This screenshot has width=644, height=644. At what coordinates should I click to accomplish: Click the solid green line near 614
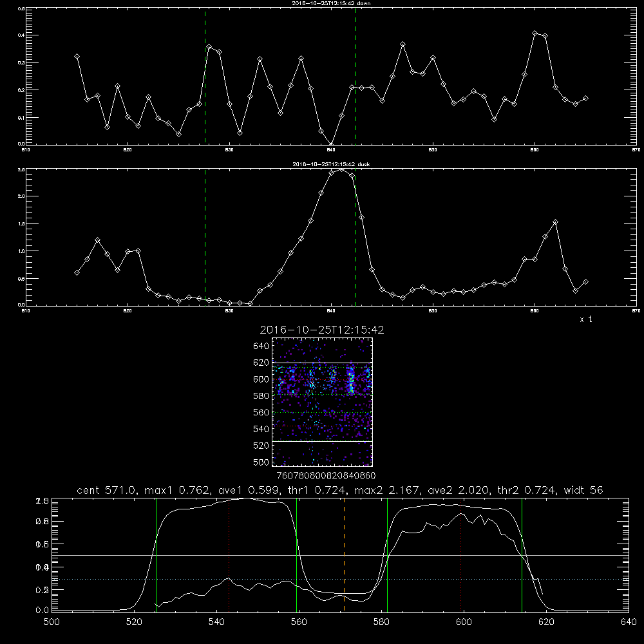(522, 554)
